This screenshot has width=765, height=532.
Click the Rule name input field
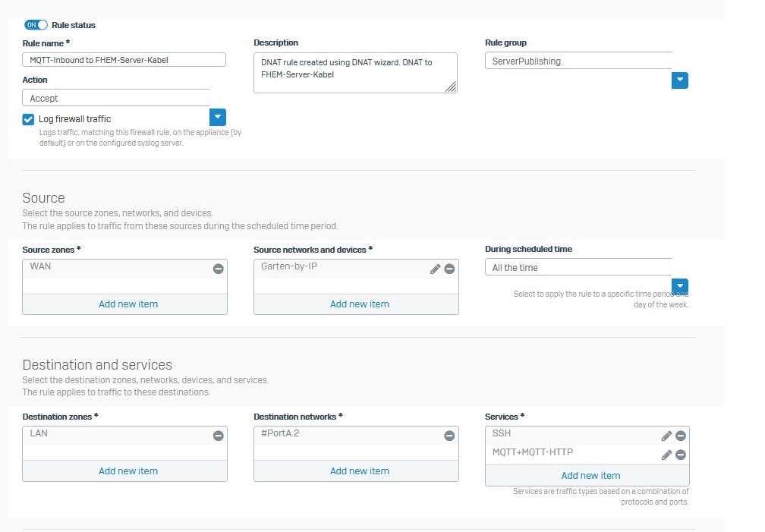point(124,60)
